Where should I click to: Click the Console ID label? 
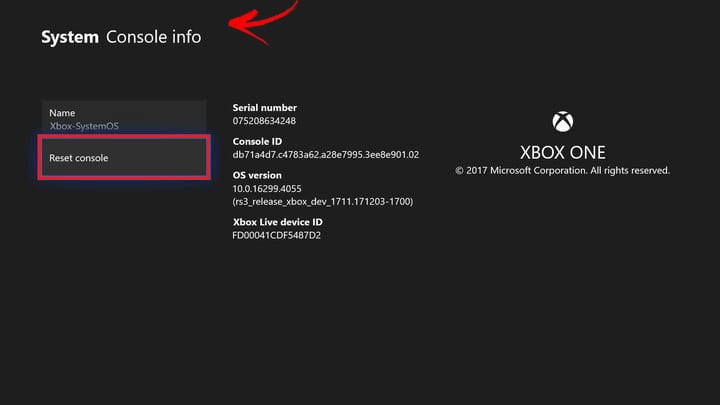(x=257, y=141)
